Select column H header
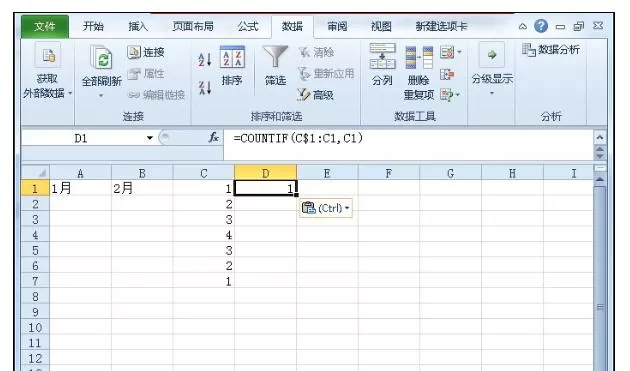This screenshot has width=630, height=371. point(512,173)
